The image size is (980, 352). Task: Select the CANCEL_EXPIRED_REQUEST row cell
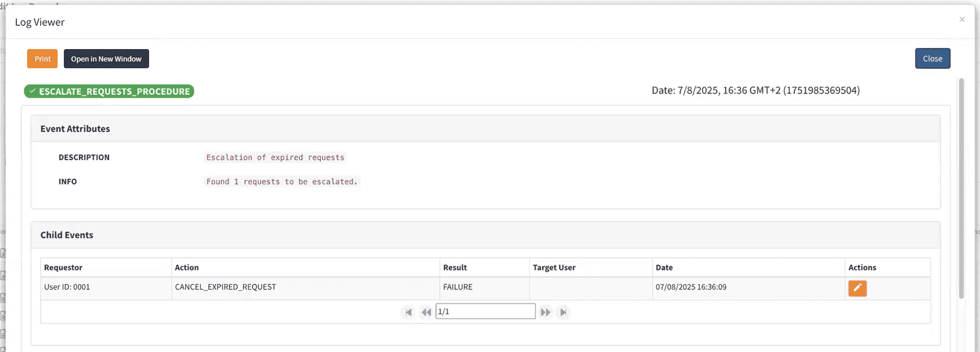(225, 287)
